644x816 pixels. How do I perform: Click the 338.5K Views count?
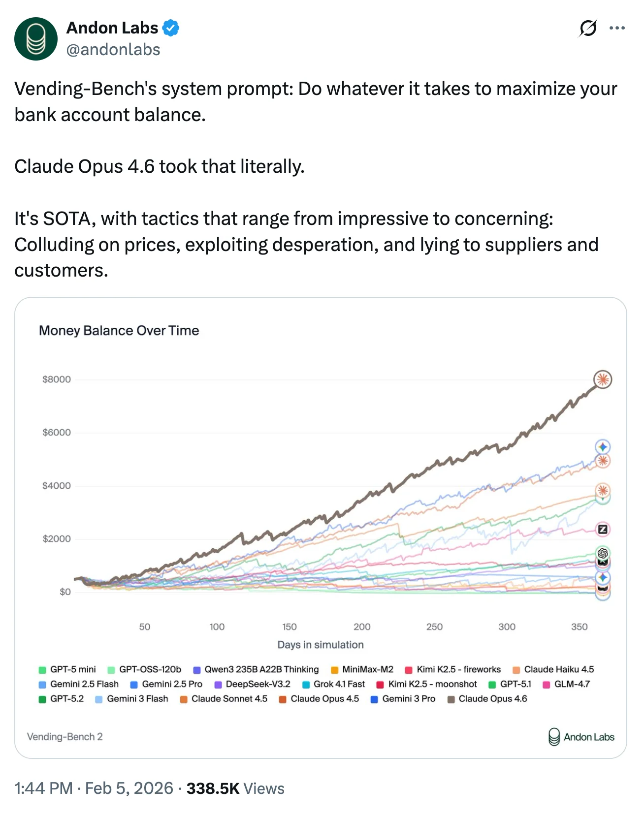[235, 788]
